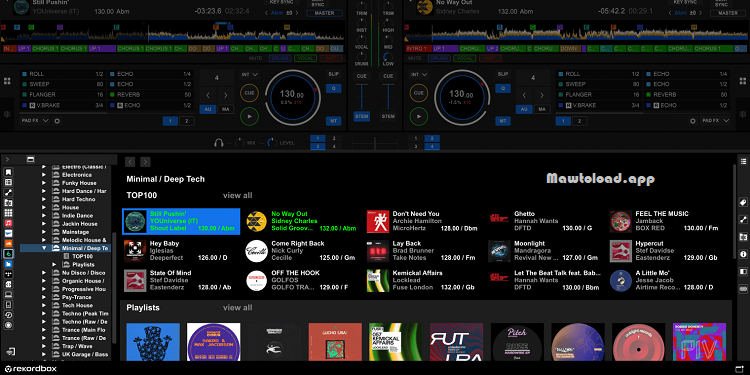Open the Histories icon in sidebar
Image resolution: width=750 pixels, height=375 pixels.
8,315
